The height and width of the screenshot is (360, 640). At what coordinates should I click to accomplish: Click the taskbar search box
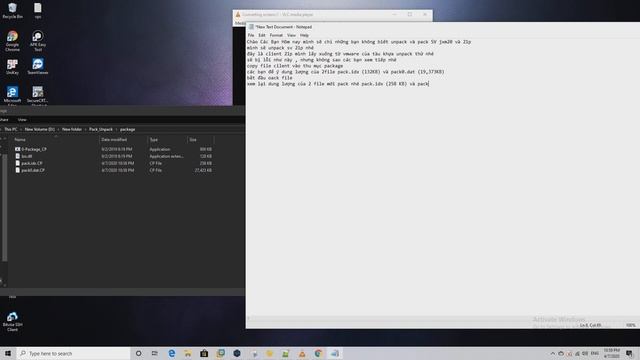[x=73, y=353]
